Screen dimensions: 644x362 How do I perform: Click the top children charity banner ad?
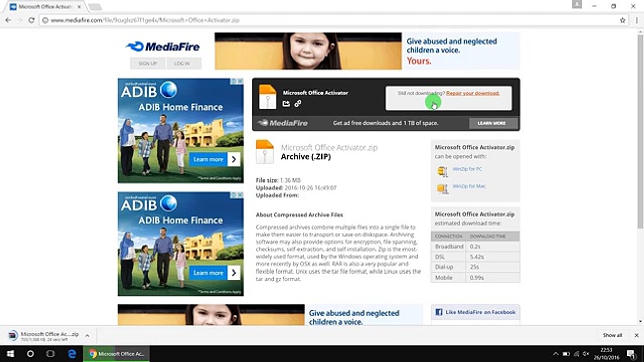[x=367, y=51]
